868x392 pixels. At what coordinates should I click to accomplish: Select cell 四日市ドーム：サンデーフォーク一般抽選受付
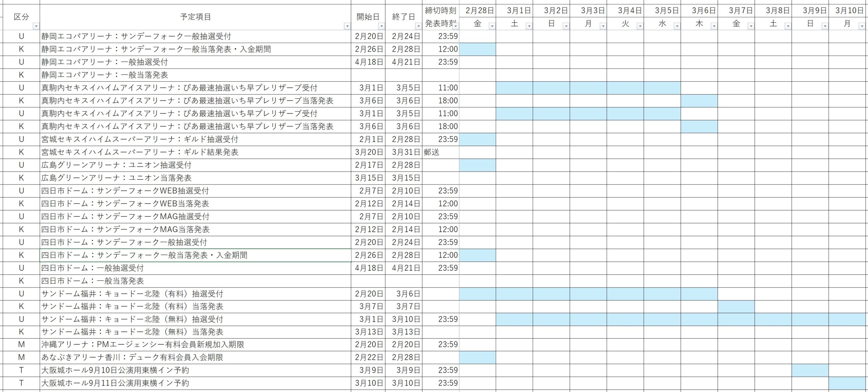click(195, 242)
